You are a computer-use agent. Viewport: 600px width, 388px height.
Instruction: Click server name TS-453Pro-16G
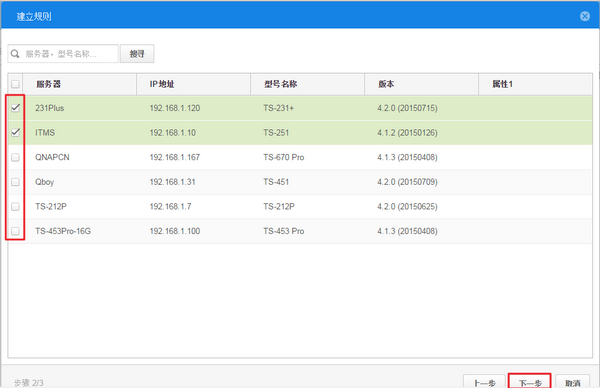pyautogui.click(x=63, y=231)
